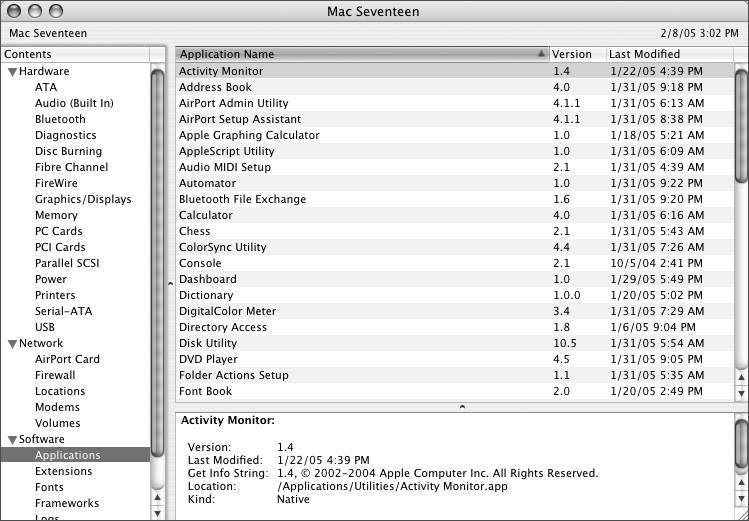Select Extensions under Software
Viewport: 749px width, 521px height.
(63, 471)
